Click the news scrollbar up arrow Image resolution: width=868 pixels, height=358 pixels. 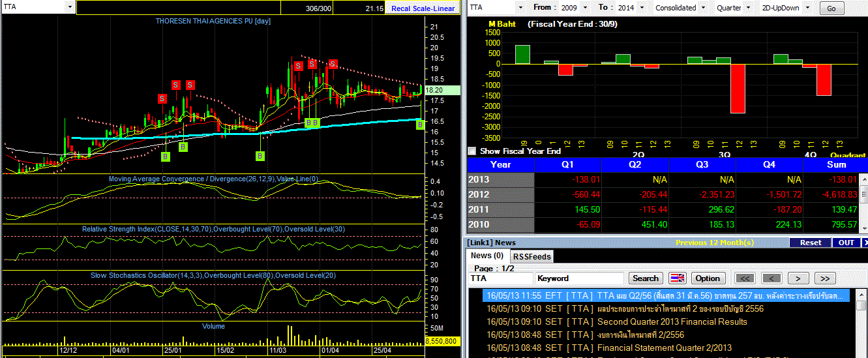click(x=861, y=295)
